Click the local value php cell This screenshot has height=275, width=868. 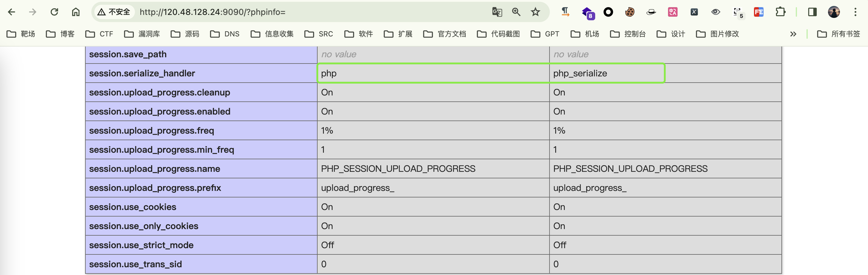pyautogui.click(x=433, y=73)
